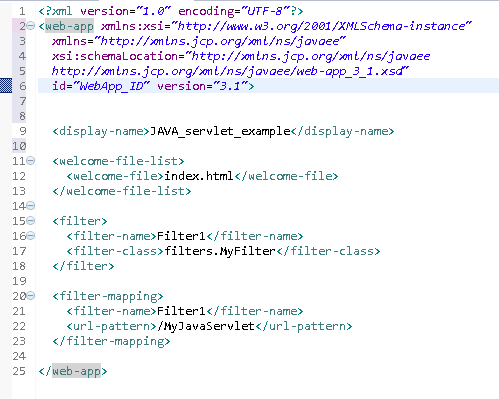Click the xmlns attribute name on line 3
The height and width of the screenshot is (399, 499).
69,41
